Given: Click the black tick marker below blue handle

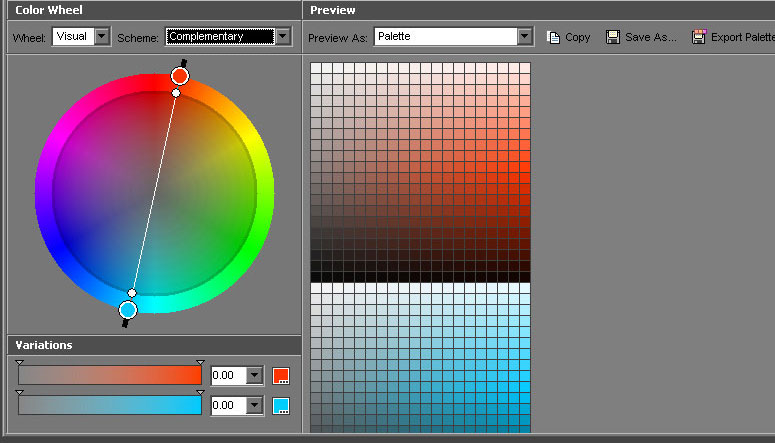Looking at the screenshot, I should click(x=125, y=323).
